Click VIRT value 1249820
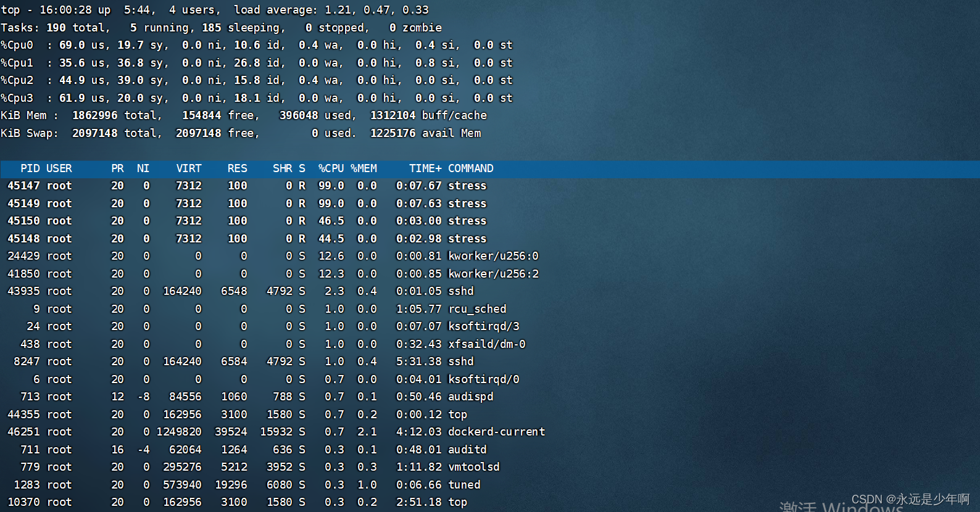980x512 pixels. (x=179, y=432)
